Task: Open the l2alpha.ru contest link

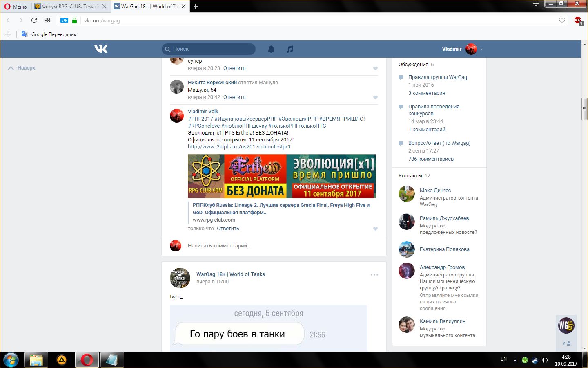Action: [x=239, y=147]
